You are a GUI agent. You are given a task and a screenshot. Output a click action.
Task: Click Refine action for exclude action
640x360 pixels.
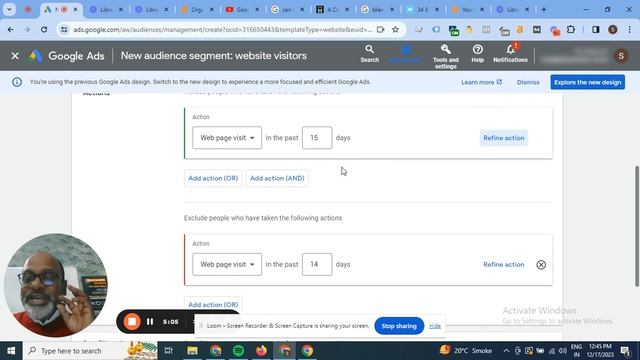pyautogui.click(x=504, y=264)
